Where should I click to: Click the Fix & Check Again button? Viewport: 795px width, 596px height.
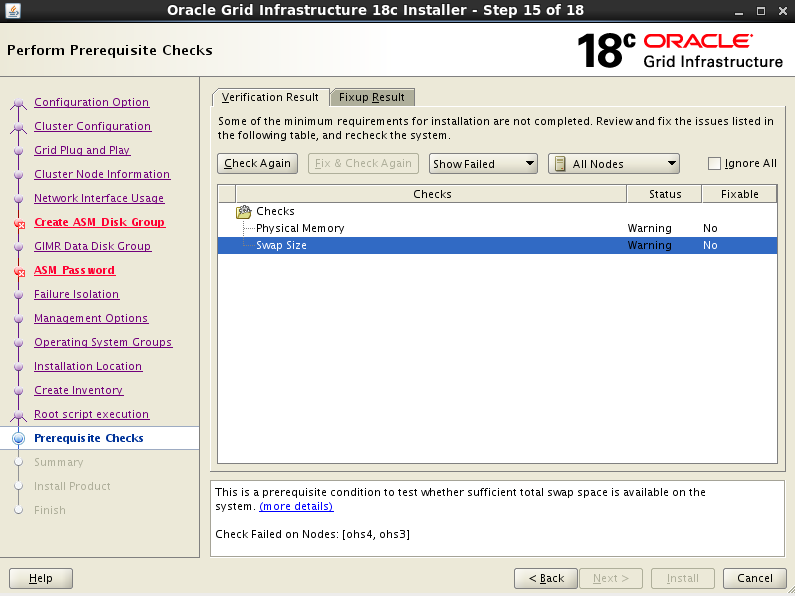[x=363, y=163]
